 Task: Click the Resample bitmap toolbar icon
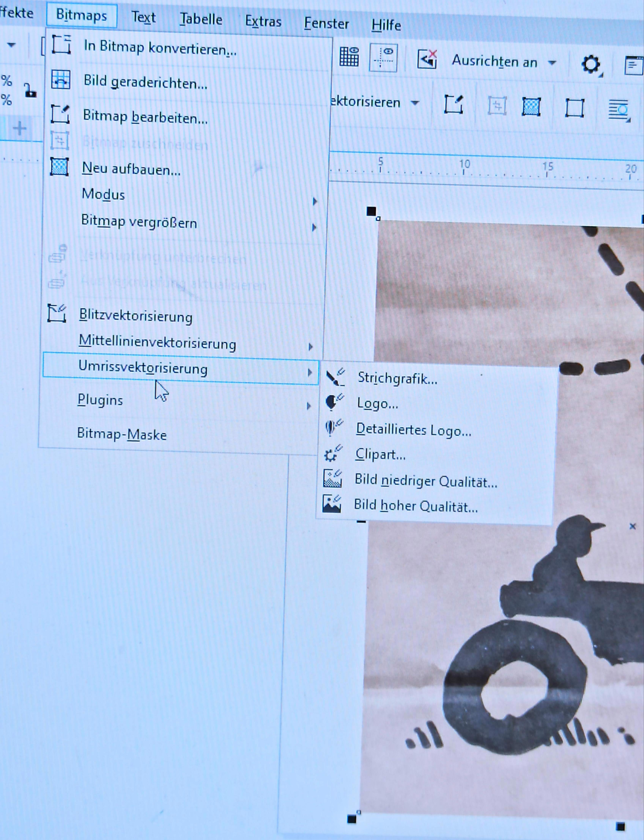[x=531, y=107]
